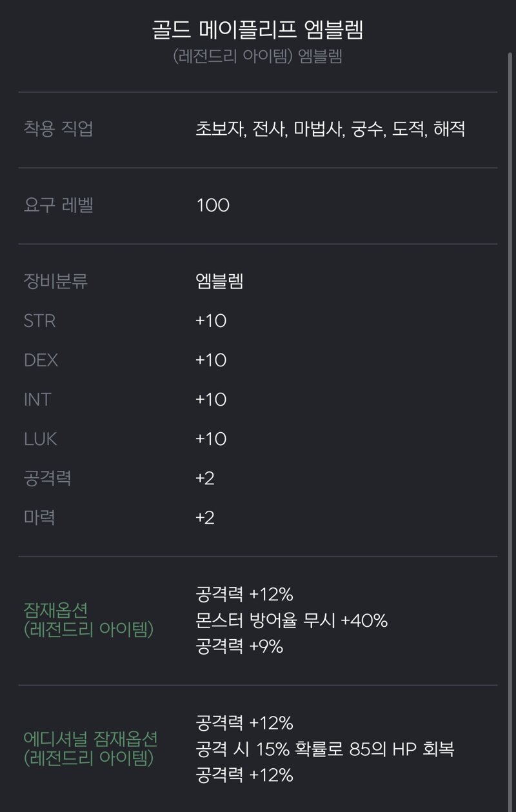This screenshot has height=812, width=516.
Task: Select the 장비분류 label
Action: tap(55, 281)
